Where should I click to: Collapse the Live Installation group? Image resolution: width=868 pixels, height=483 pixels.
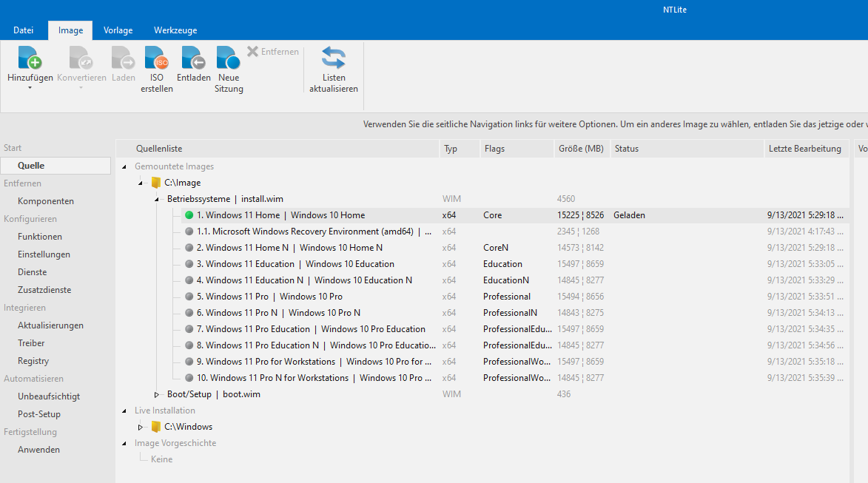point(124,411)
